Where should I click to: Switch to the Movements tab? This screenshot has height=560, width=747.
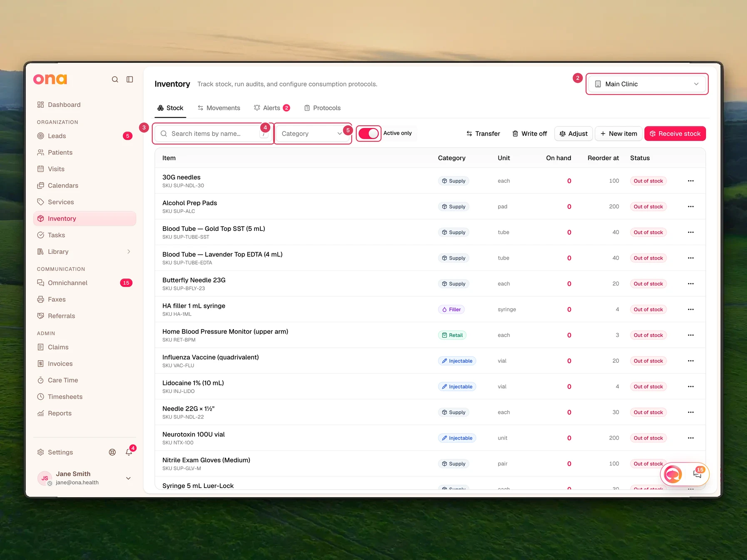(219, 108)
